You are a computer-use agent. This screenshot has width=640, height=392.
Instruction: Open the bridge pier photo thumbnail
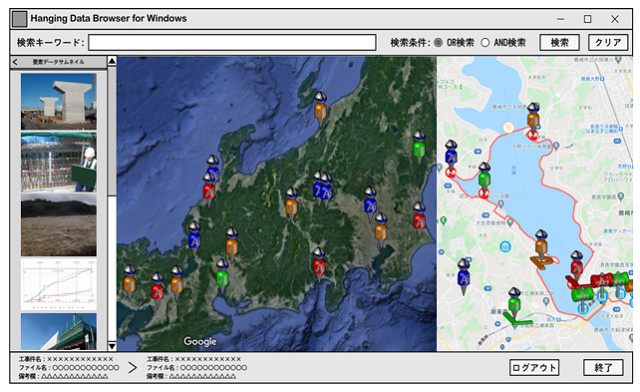pos(59,102)
